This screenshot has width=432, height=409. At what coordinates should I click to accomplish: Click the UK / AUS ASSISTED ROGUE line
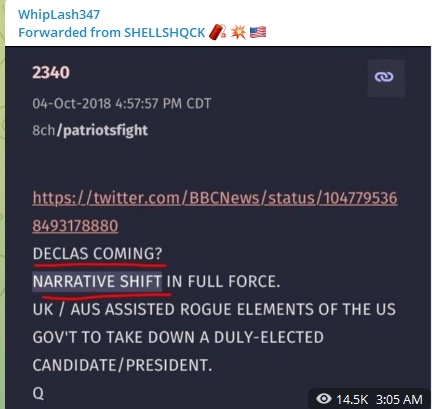click(214, 309)
